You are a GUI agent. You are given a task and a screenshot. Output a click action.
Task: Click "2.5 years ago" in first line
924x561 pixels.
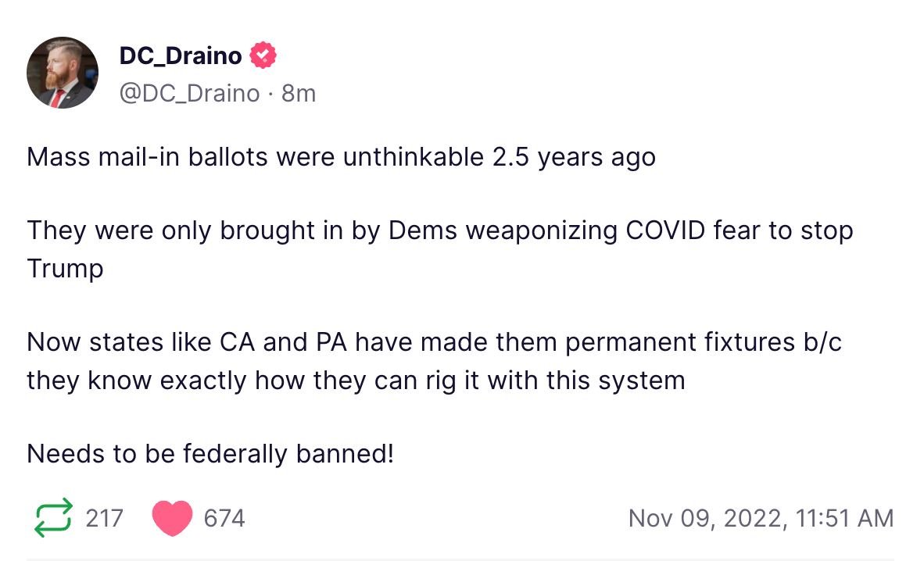click(573, 157)
